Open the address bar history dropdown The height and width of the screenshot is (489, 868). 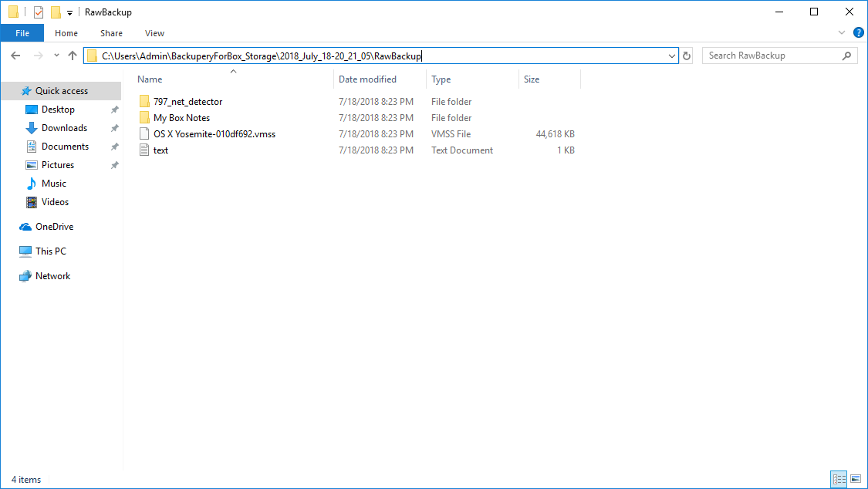pos(671,56)
